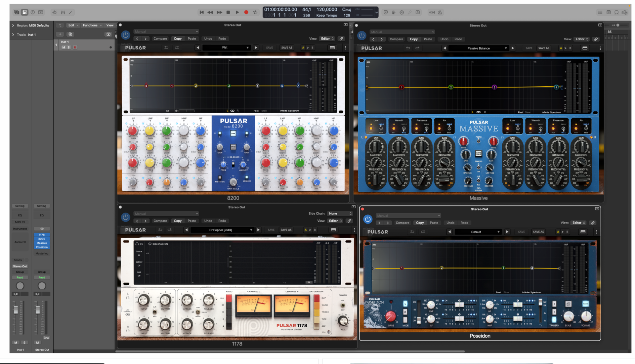Click the red DRIVE knob on Poseidon
The width and height of the screenshot is (635, 364).
coord(391,316)
